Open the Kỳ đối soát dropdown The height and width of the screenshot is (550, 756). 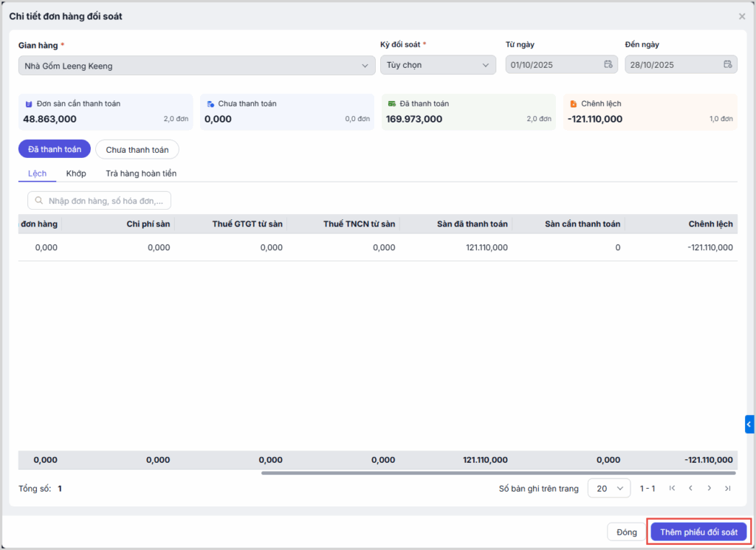click(438, 66)
